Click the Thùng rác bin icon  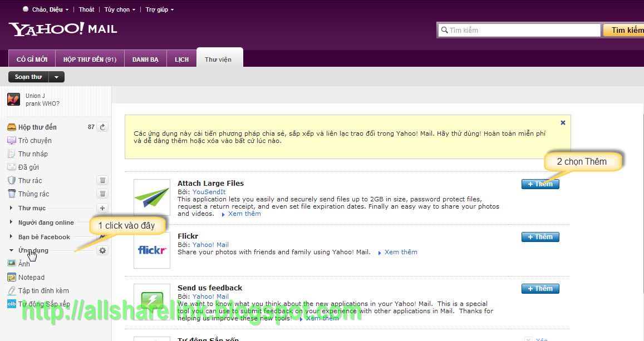tap(12, 194)
